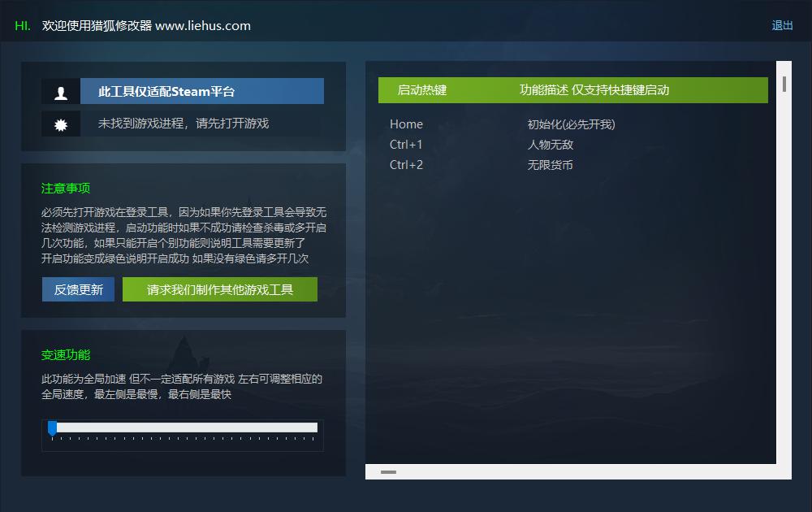Click the 注意事项 heading
Screen dimensions: 812x512
click(66, 188)
